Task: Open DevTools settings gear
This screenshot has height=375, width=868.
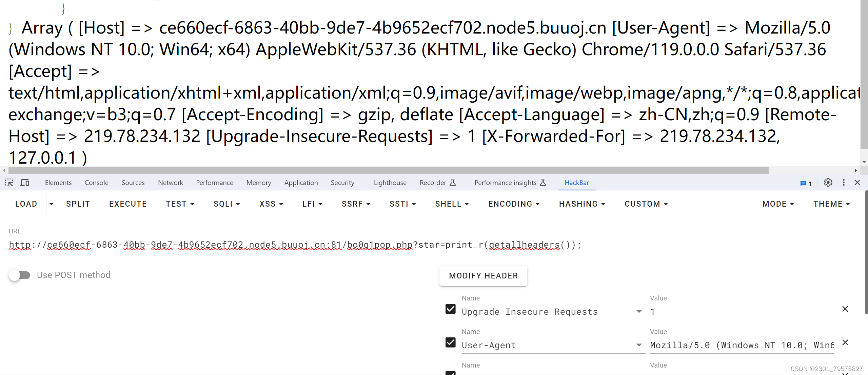Action: point(828,183)
